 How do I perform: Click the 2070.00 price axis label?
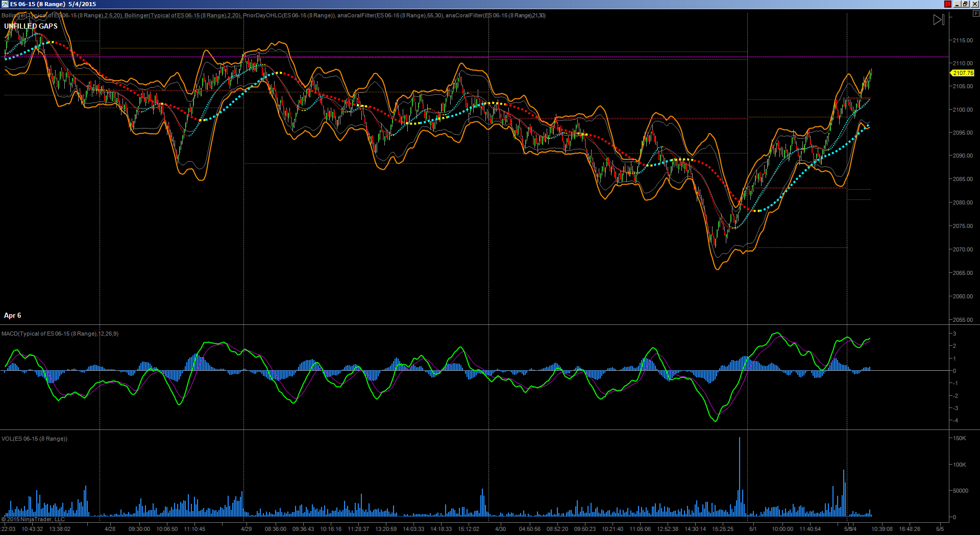point(963,249)
